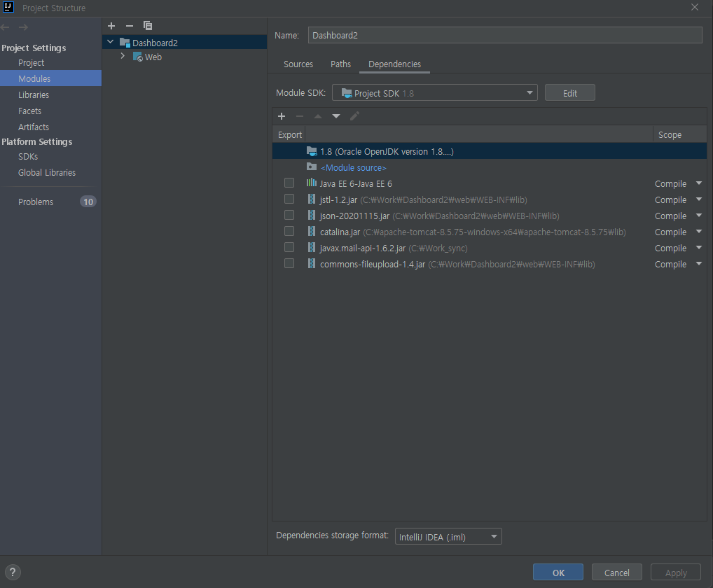Click the Cancel button

click(616, 573)
